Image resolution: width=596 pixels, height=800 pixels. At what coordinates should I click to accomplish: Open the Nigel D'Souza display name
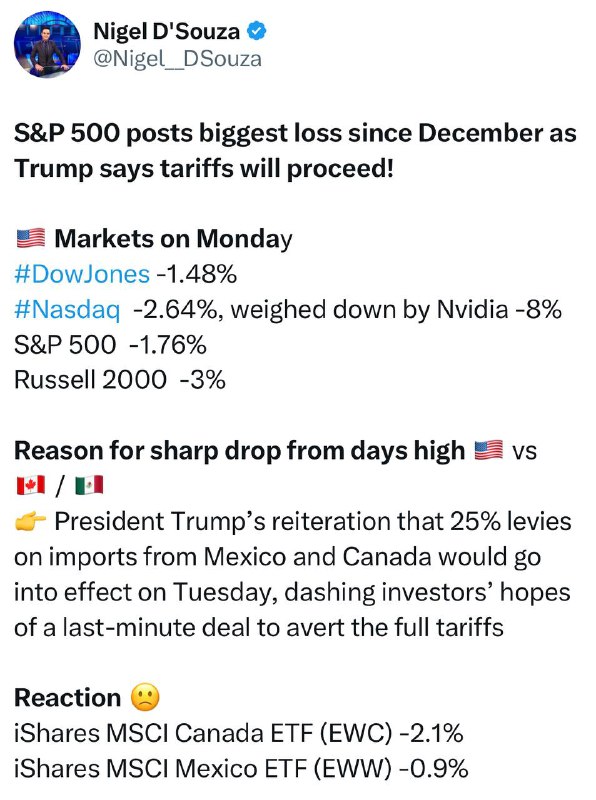[166, 32]
